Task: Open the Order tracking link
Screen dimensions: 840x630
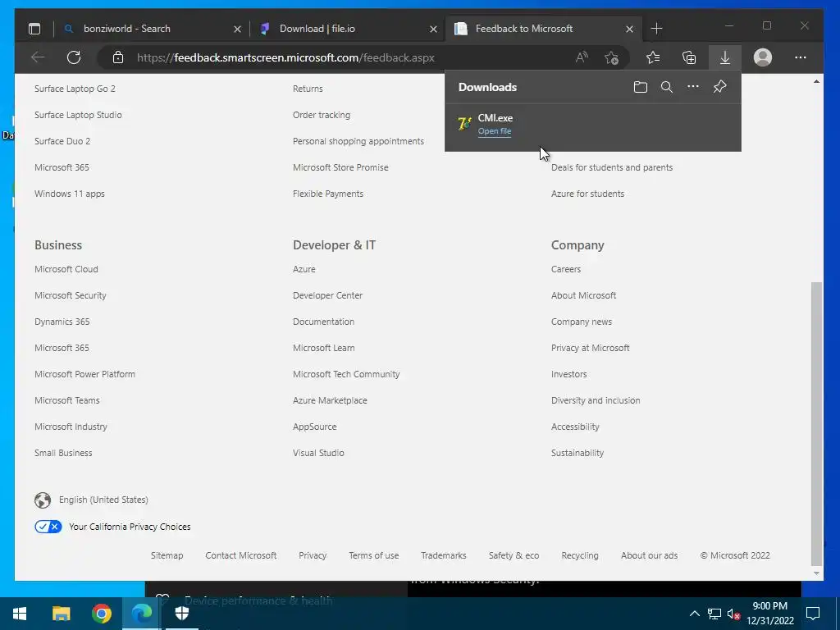Action: (x=322, y=115)
